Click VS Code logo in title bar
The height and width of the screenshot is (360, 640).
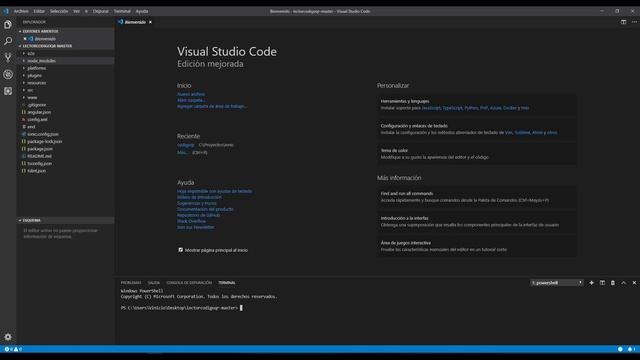pyautogui.click(x=6, y=11)
